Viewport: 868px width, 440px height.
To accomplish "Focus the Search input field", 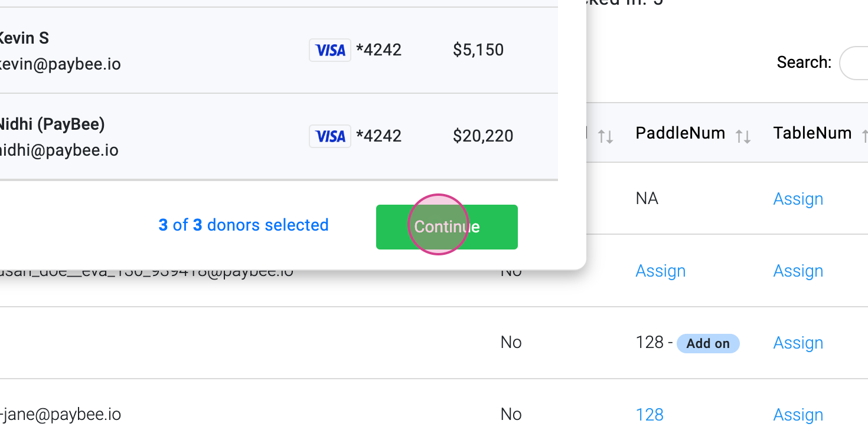I will (x=854, y=63).
